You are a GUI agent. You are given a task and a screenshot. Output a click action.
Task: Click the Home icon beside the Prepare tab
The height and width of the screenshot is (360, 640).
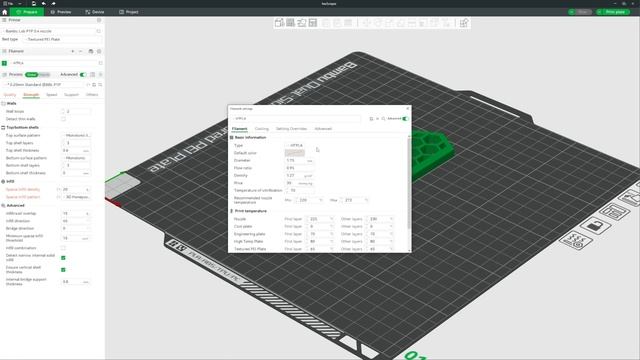[x=5, y=12]
